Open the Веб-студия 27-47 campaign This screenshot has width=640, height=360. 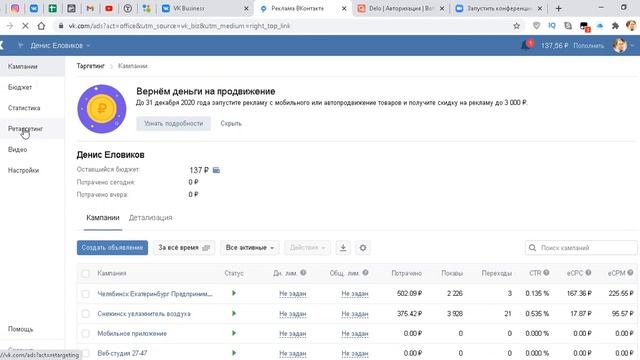(122, 353)
